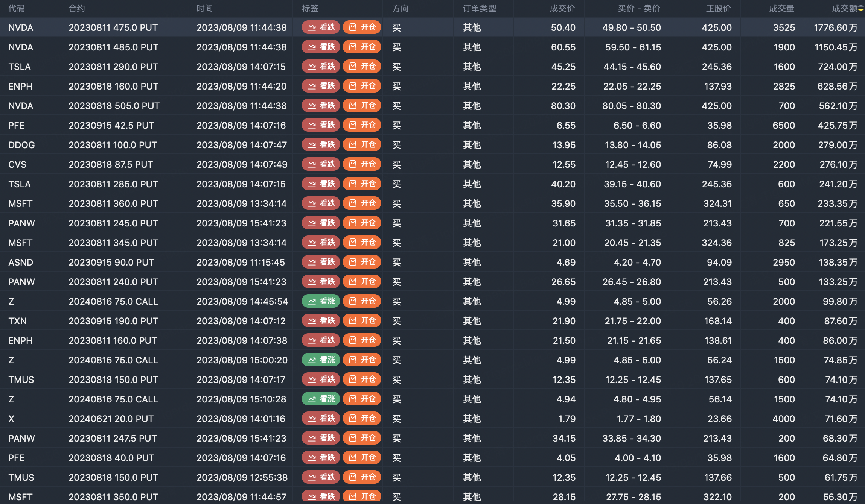Click the 代码 column header
This screenshot has height=504, width=865.
click(17, 9)
